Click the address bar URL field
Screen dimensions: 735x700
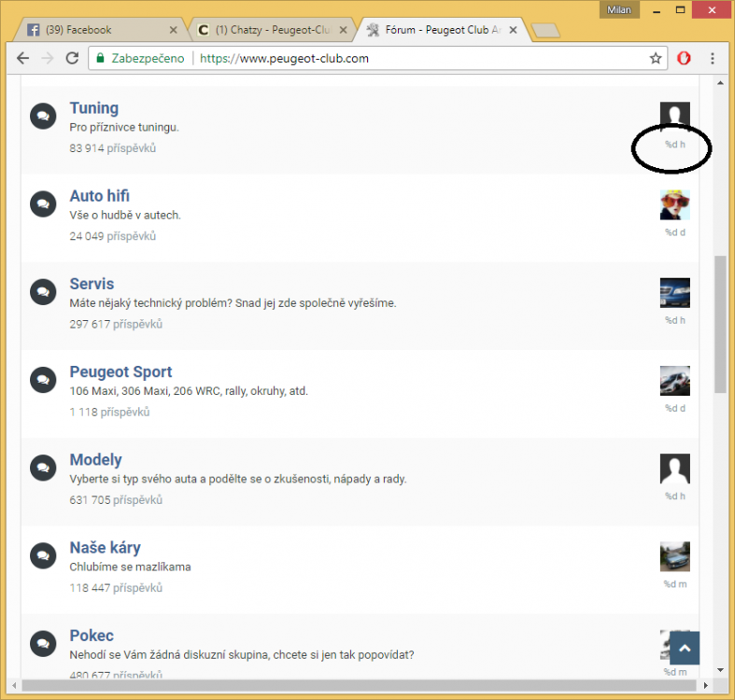377,58
